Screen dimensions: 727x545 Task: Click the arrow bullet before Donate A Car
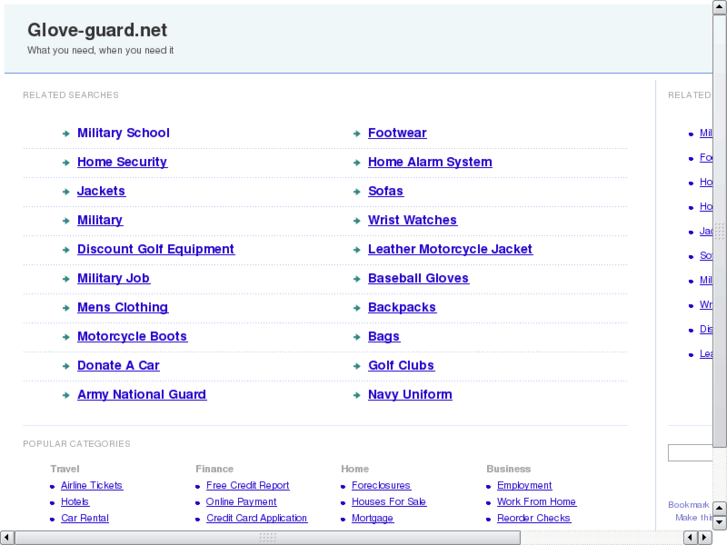click(66, 366)
